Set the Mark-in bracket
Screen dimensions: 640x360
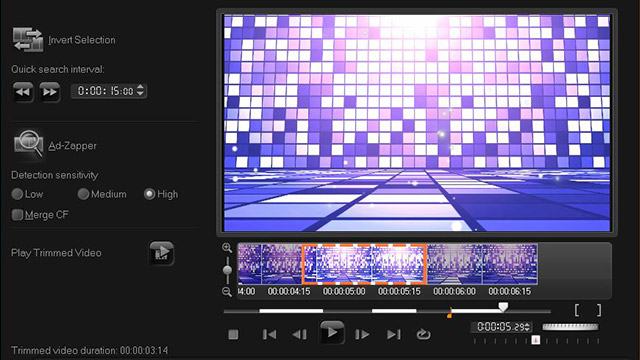(577, 310)
